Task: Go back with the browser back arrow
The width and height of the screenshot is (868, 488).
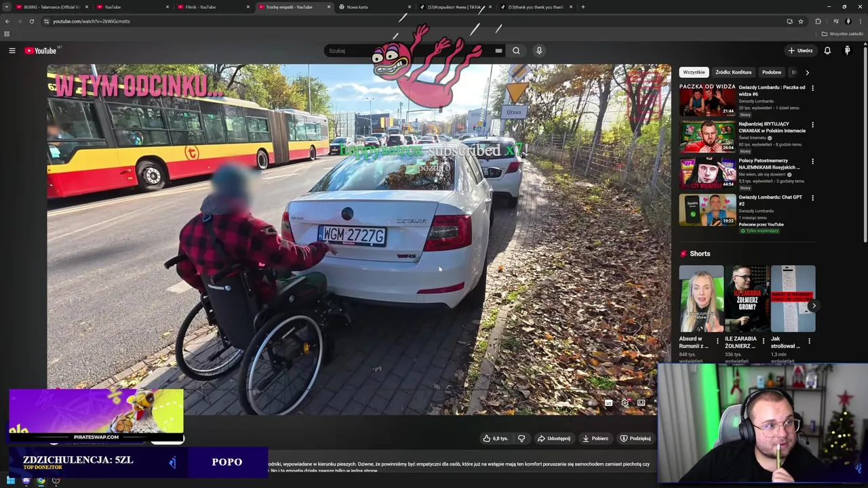Action: click(7, 21)
